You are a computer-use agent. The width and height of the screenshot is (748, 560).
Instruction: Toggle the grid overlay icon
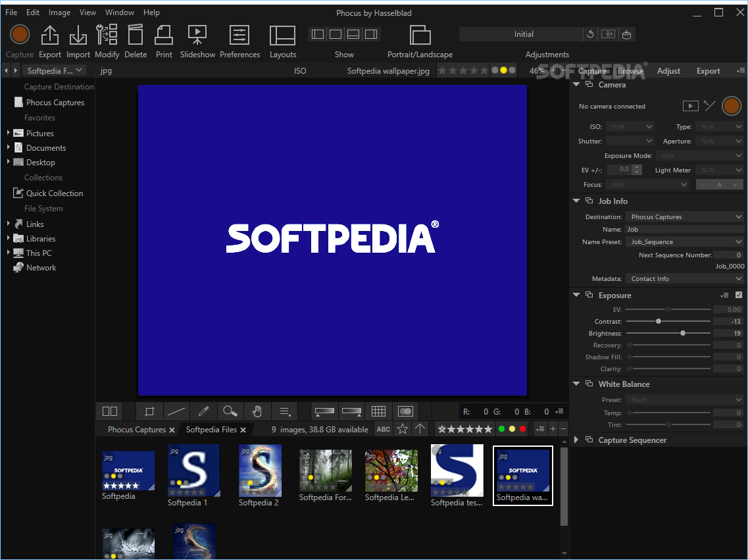(378, 411)
